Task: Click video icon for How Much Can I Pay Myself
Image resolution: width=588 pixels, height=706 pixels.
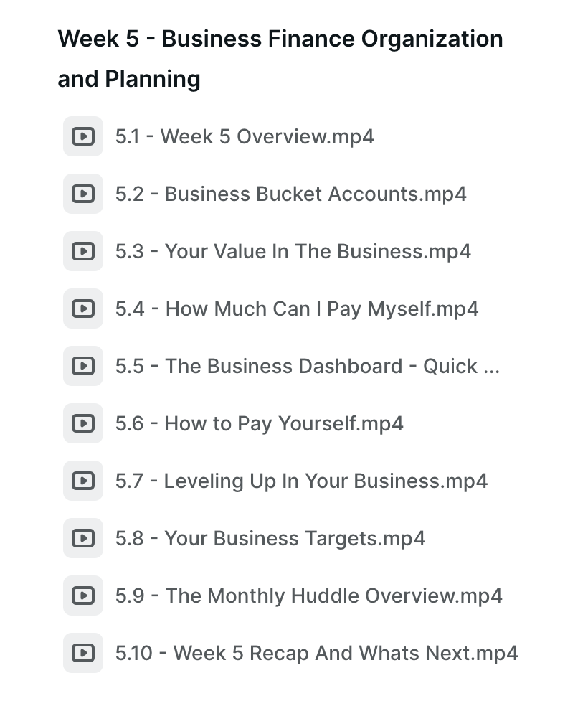Action: (x=83, y=309)
